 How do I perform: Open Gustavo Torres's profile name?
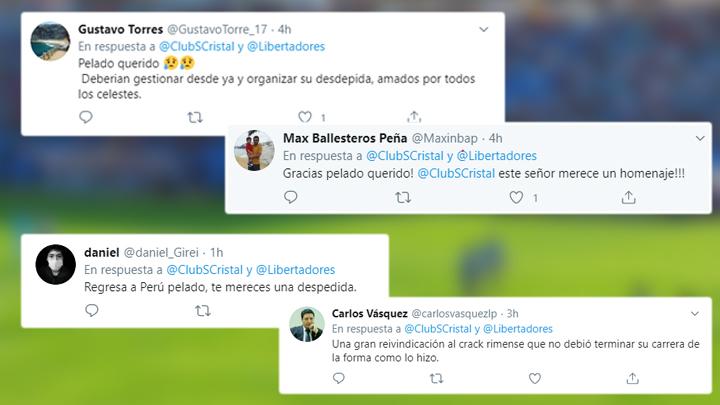coord(120,29)
